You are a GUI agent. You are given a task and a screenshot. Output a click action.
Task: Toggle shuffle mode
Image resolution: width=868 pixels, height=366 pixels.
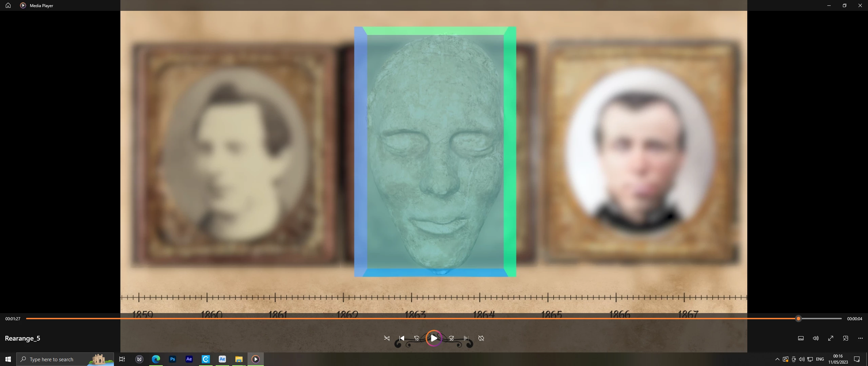point(387,338)
